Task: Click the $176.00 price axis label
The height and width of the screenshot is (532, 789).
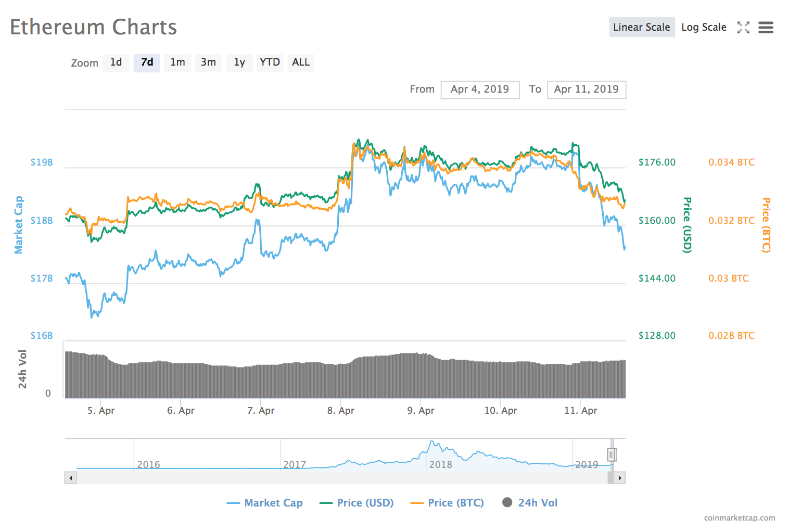Action: [x=657, y=162]
